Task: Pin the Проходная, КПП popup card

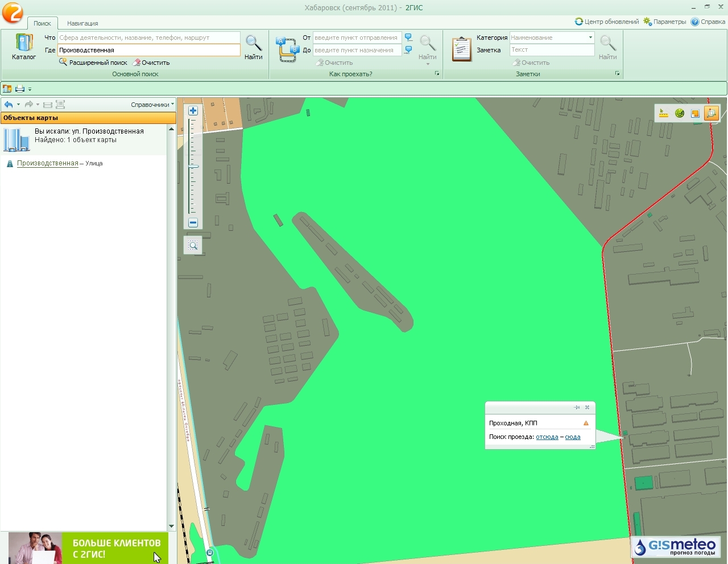Action: [x=577, y=408]
